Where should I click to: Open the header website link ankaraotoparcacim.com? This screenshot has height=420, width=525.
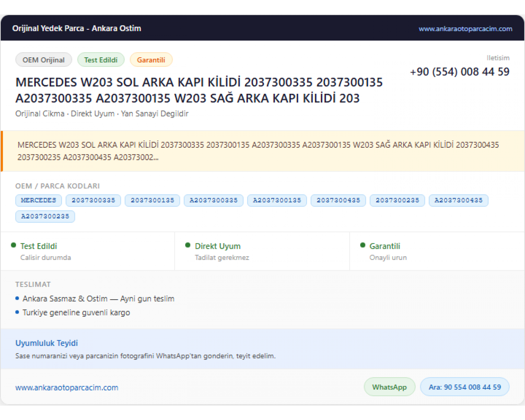(x=465, y=29)
